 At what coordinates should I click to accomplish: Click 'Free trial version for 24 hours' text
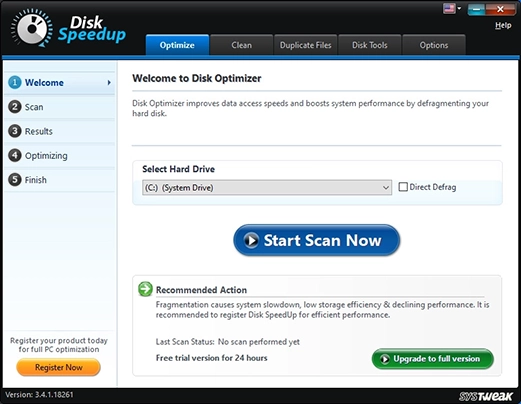211,358
